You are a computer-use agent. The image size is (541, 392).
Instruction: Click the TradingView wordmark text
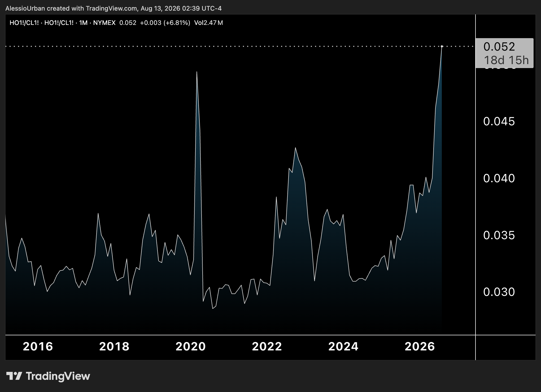[58, 376]
